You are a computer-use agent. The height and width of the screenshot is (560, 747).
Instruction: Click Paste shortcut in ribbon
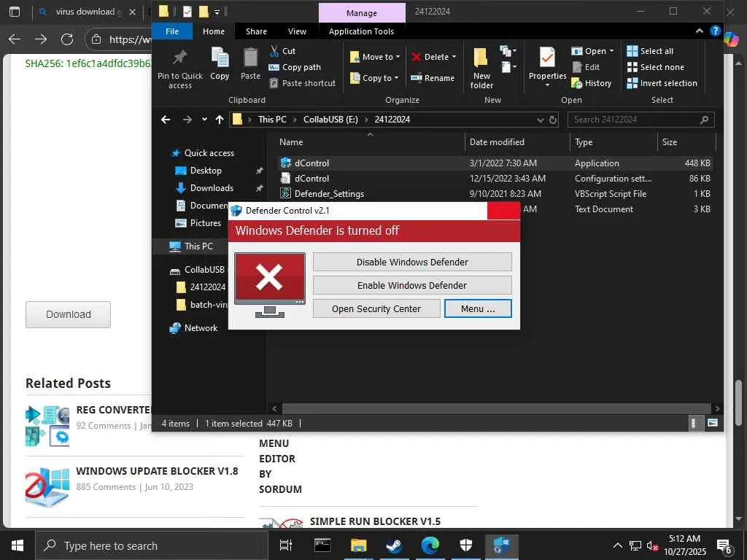pos(303,83)
